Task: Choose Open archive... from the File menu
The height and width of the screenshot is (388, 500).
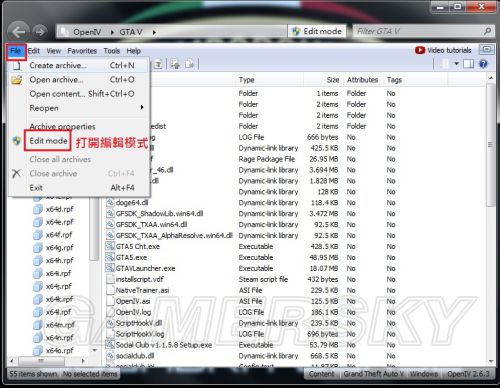Action: coord(79,80)
